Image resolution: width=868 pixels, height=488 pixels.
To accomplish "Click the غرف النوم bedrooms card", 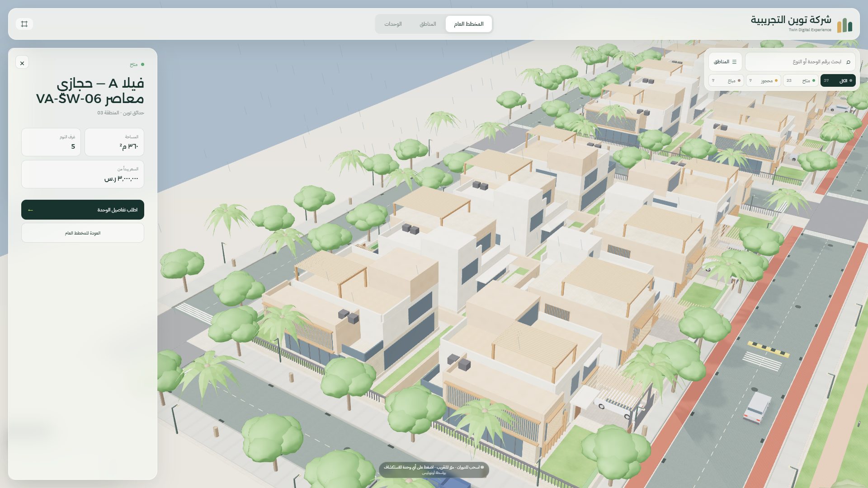I will (x=51, y=142).
